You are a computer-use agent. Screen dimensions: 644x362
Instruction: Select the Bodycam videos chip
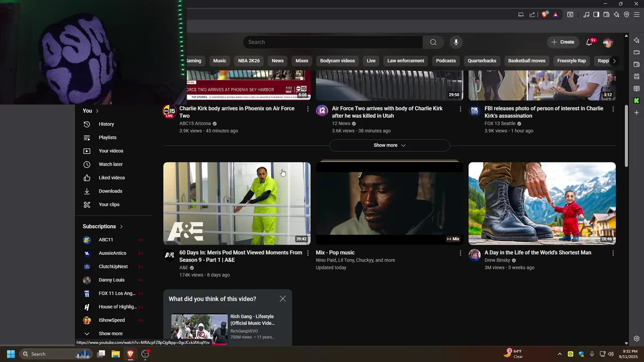click(x=338, y=61)
